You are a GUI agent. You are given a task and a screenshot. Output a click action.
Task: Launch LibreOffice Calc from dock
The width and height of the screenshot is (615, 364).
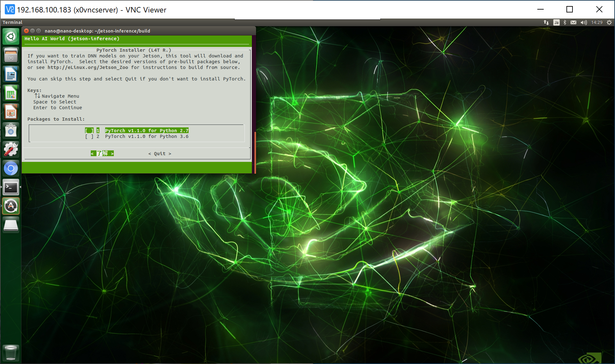coord(11,93)
